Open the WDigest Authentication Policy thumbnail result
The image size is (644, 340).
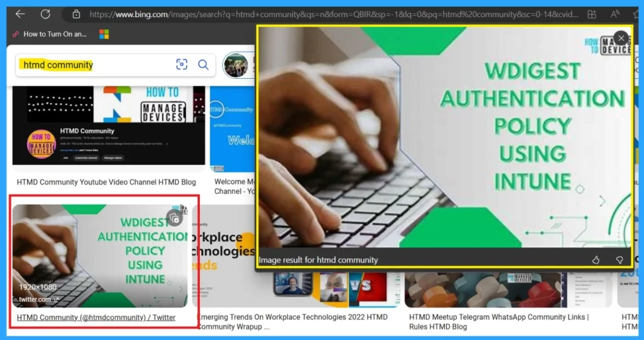100,256
